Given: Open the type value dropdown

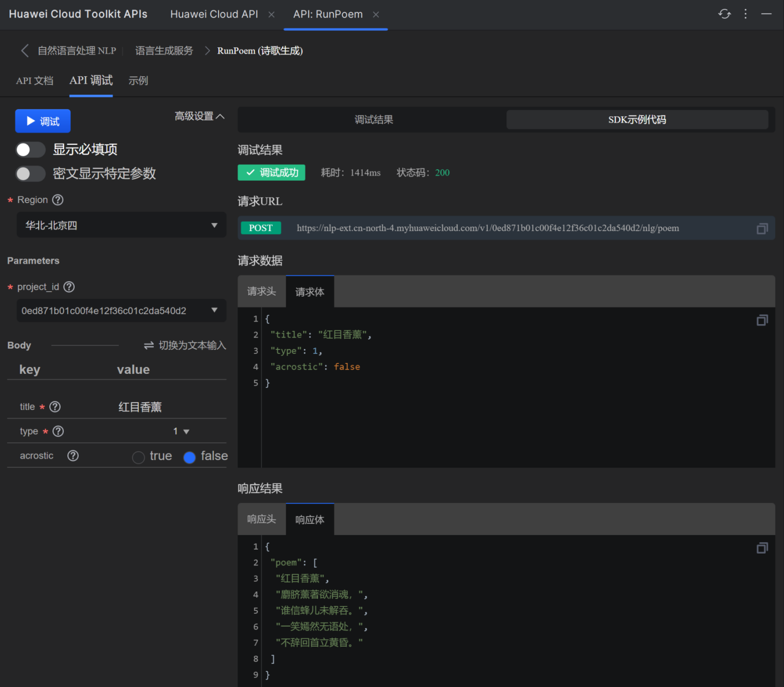Looking at the screenshot, I should [x=181, y=431].
